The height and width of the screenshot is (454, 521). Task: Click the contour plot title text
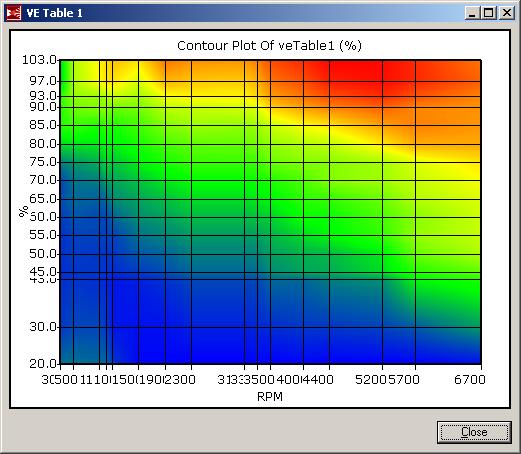pyautogui.click(x=269, y=46)
